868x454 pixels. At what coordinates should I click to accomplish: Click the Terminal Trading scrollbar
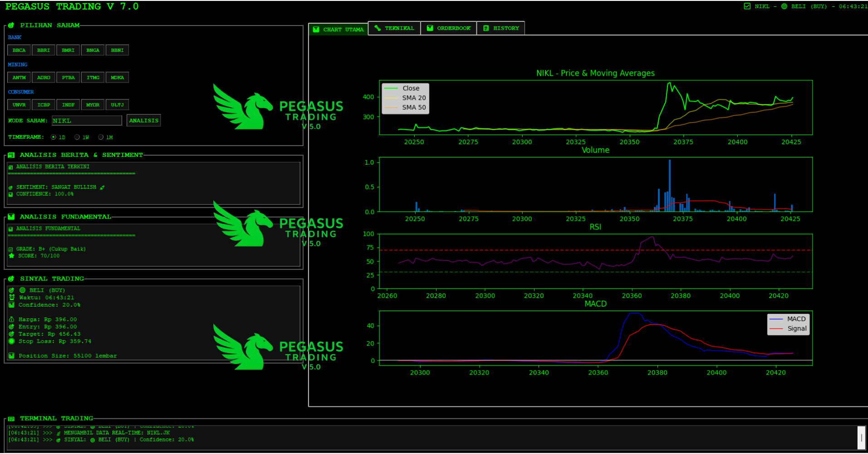[861, 438]
